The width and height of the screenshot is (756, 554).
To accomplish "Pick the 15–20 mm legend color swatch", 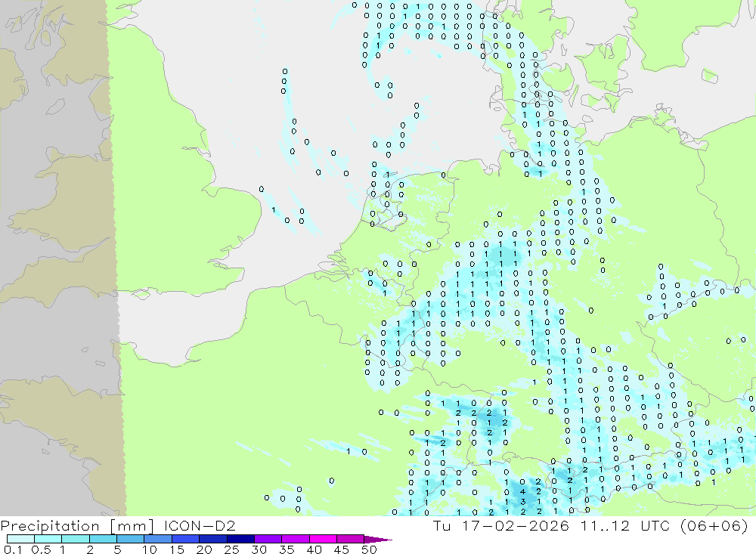I will click(x=185, y=539).
